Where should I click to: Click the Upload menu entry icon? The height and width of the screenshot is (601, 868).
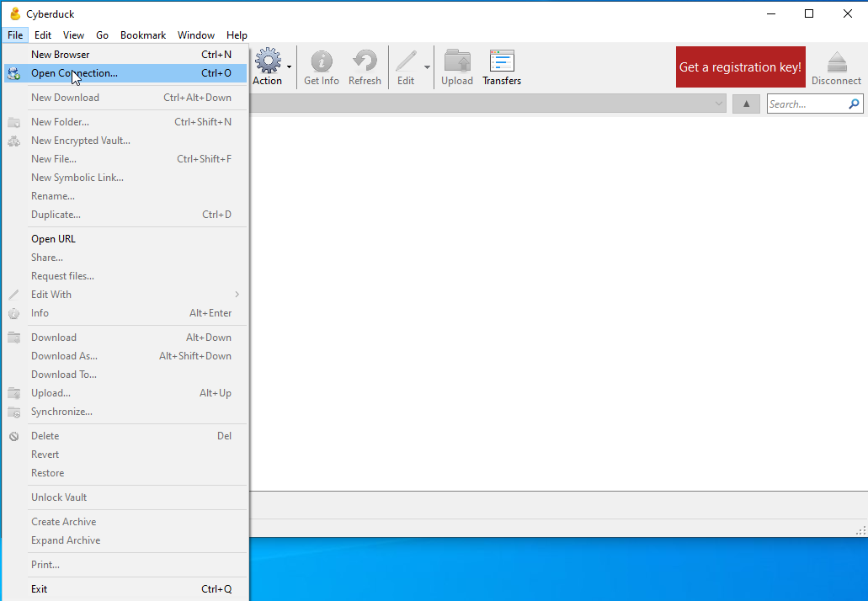click(x=13, y=393)
